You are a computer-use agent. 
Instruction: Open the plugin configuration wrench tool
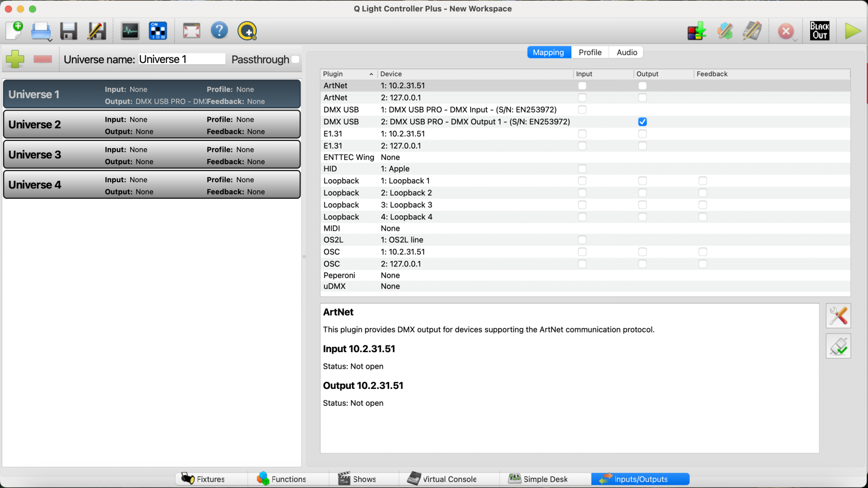click(838, 316)
